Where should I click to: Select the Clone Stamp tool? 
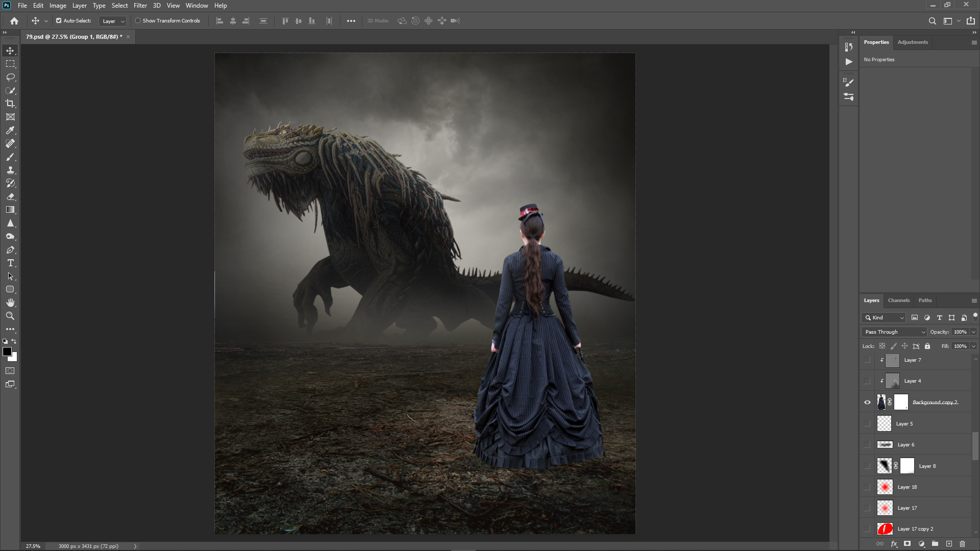10,170
